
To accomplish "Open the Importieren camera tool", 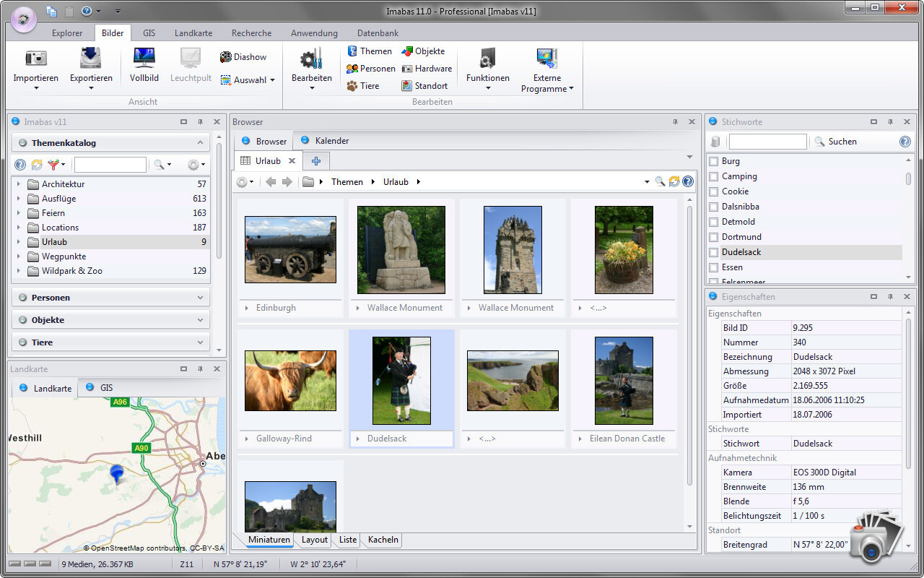I will pos(35,69).
